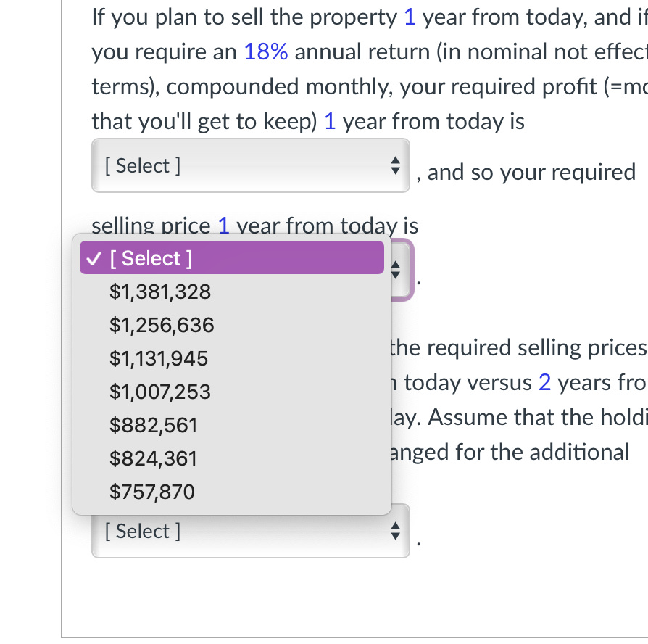Open the bottom [Select] dropdown
648x644 pixels.
coord(250,532)
